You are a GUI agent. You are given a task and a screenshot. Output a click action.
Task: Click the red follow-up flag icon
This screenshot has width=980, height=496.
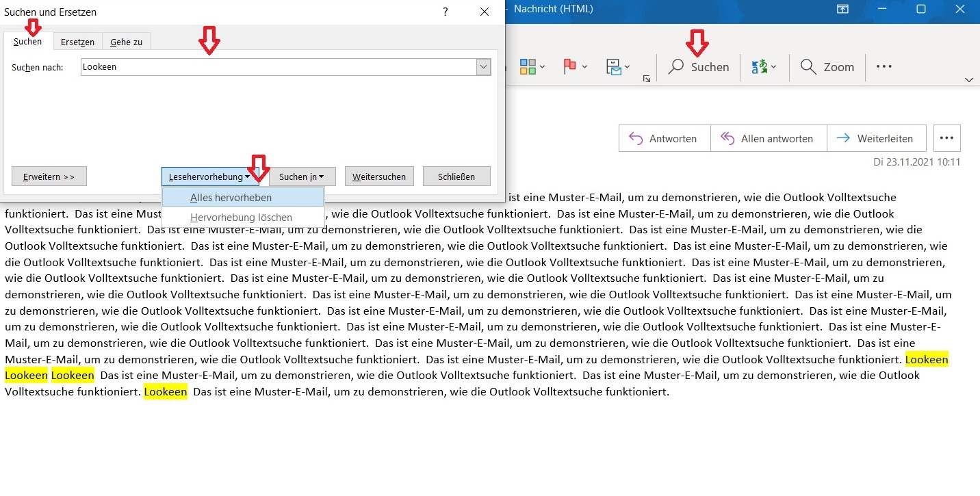(x=569, y=66)
